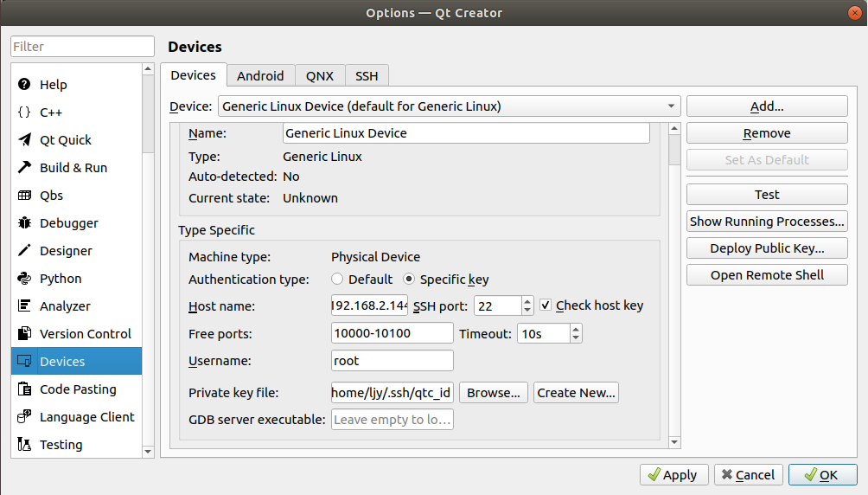This screenshot has width=868, height=495.
Task: Select the Version Control icon
Action: (24, 334)
